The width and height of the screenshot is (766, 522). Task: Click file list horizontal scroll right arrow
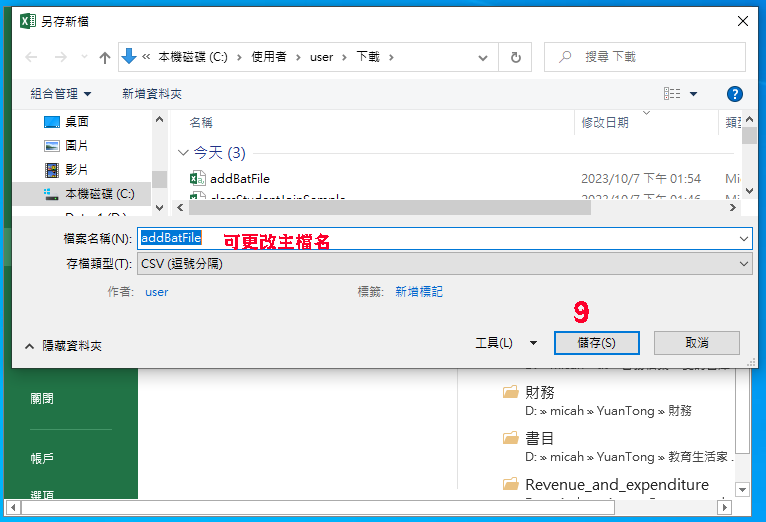click(732, 208)
